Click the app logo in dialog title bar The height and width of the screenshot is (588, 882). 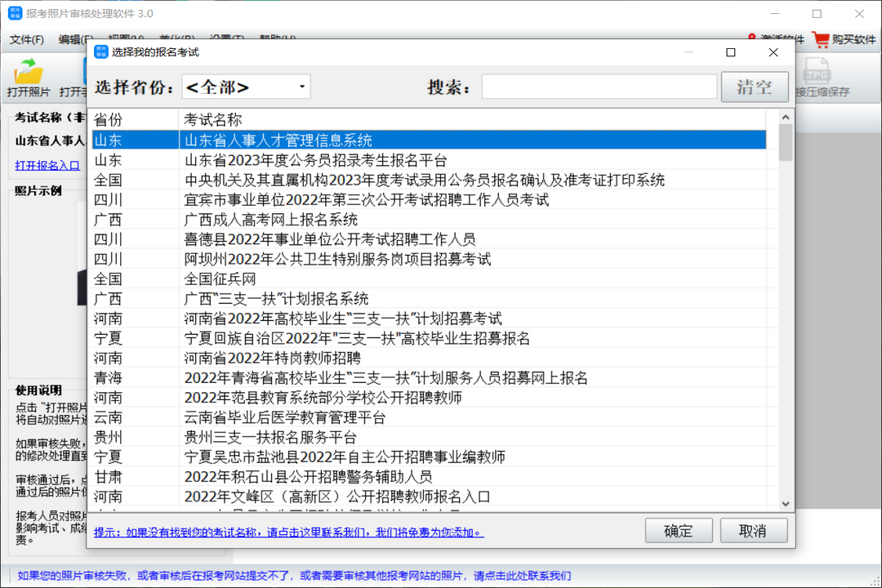point(100,52)
